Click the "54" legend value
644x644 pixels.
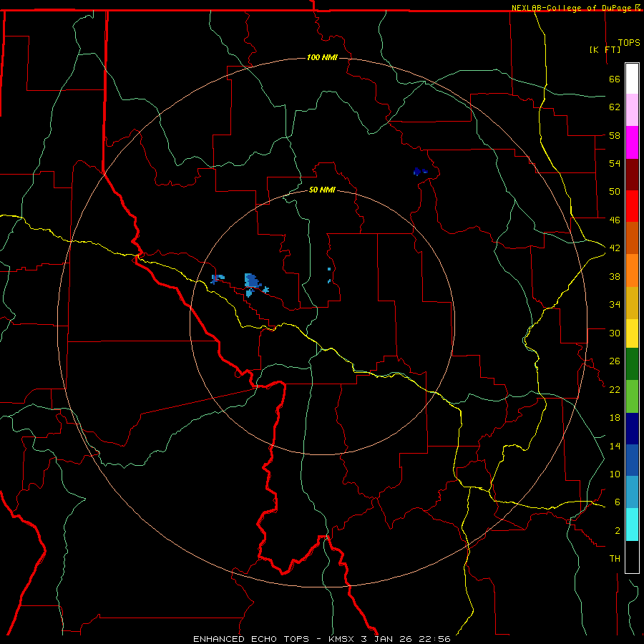(x=615, y=163)
